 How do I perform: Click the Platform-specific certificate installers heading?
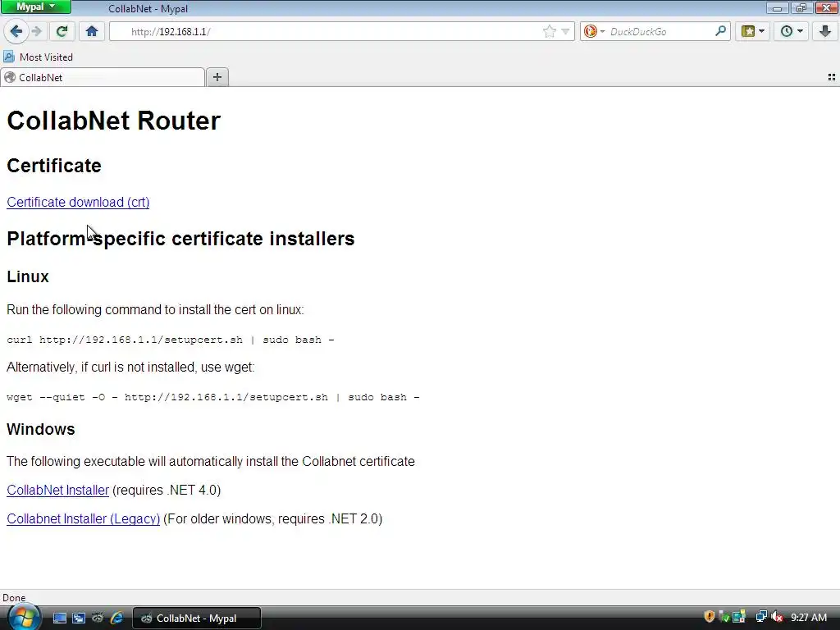tap(180, 239)
